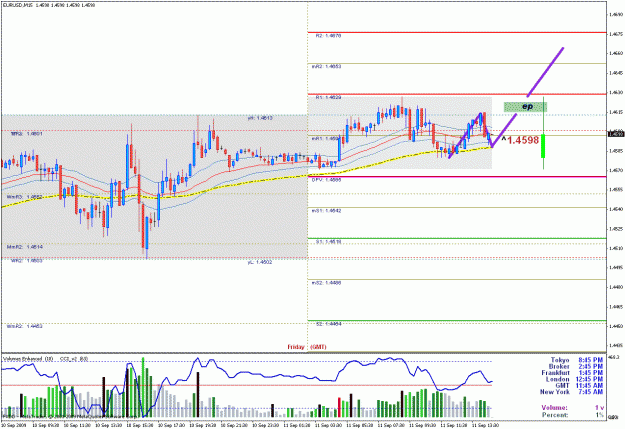Click the green 'ep' entry-point box

525,106
